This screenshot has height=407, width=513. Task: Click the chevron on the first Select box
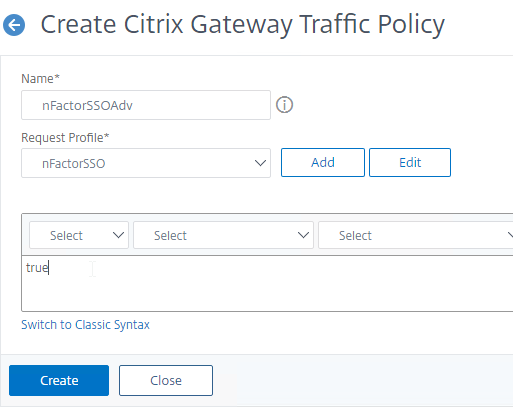[118, 235]
